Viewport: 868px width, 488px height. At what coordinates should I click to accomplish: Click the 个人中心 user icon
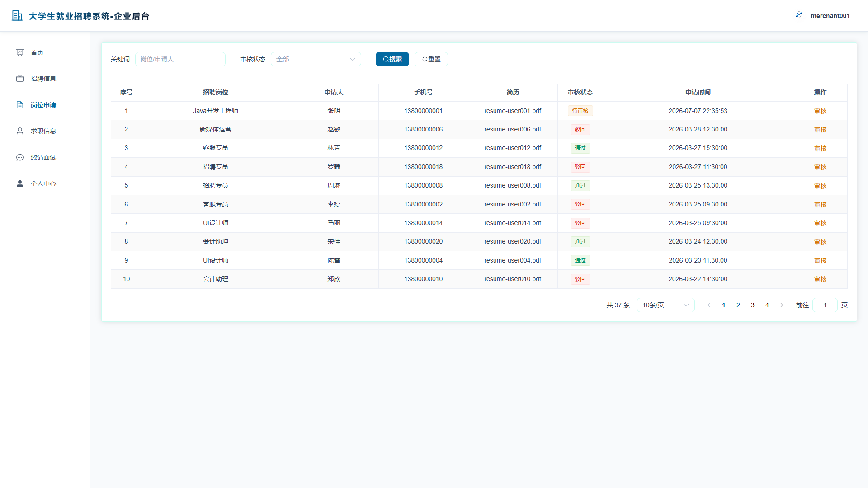[20, 183]
